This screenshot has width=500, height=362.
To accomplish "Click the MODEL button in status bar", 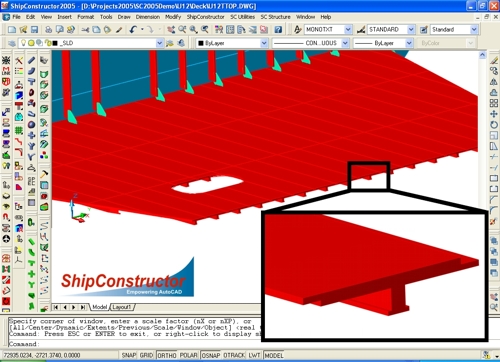I will point(274,355).
